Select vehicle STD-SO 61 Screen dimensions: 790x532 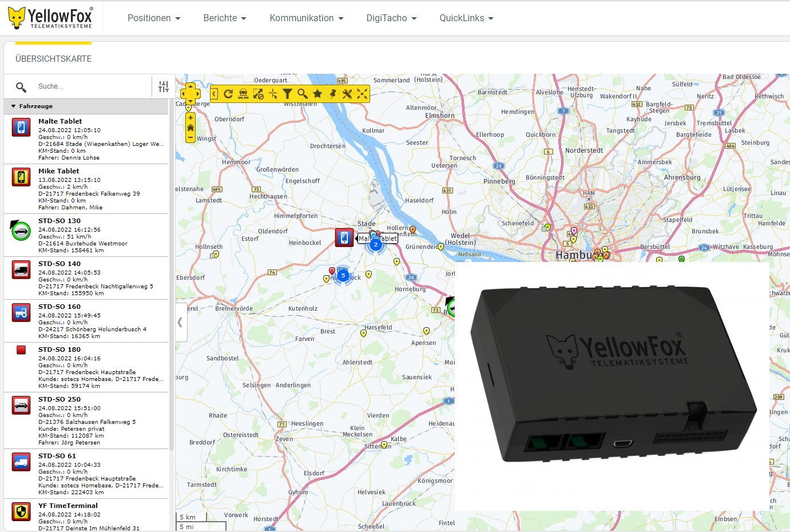tap(86, 474)
